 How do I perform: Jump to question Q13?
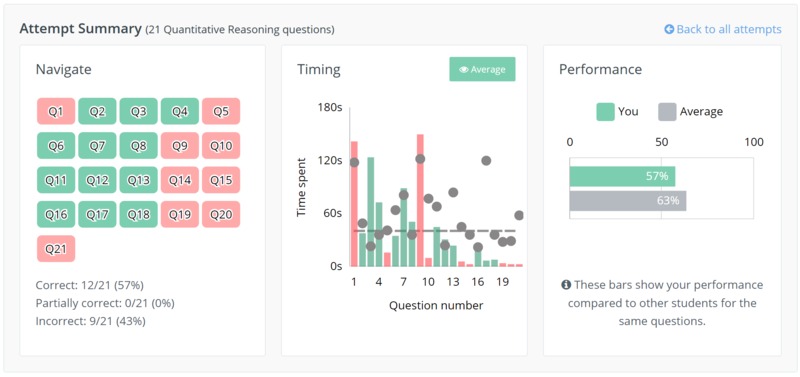138,180
